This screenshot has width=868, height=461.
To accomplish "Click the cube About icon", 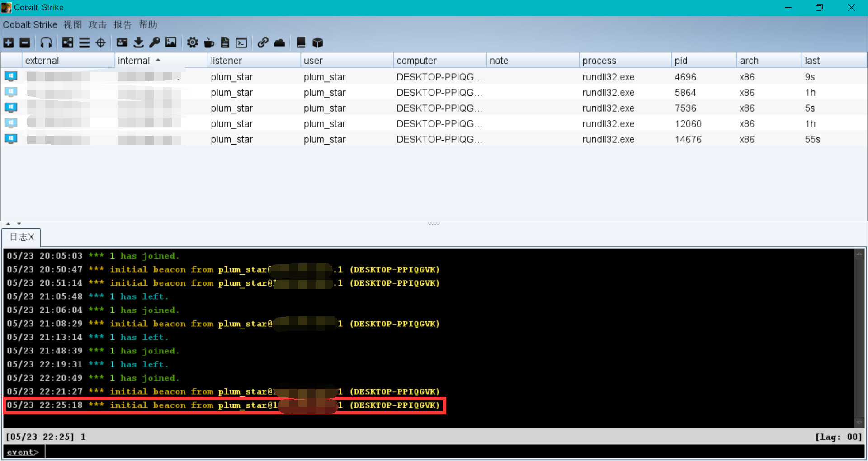I will 318,42.
